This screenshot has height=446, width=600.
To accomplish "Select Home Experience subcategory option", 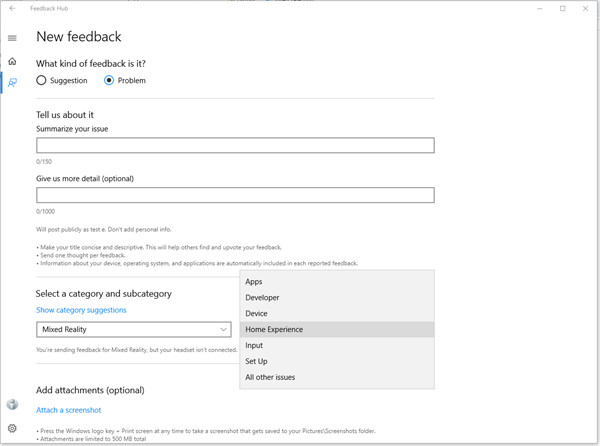I will (274, 330).
